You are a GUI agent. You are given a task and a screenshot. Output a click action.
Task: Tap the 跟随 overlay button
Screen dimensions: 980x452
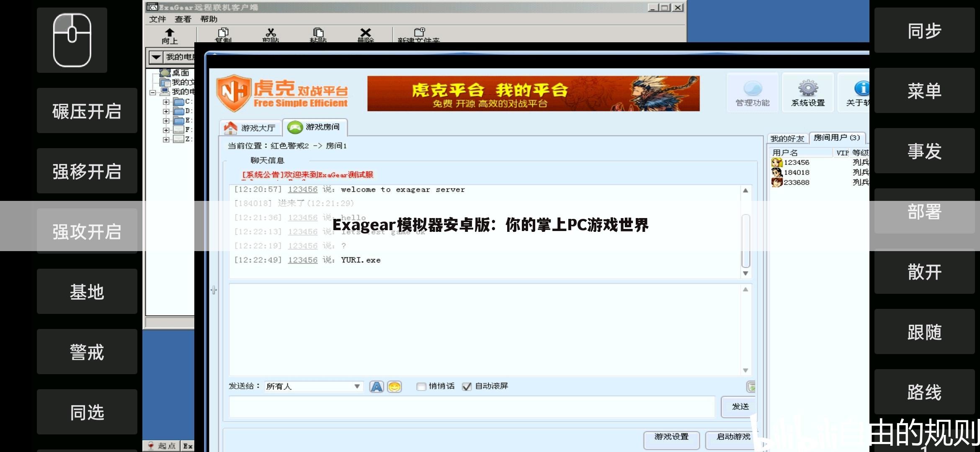click(925, 331)
